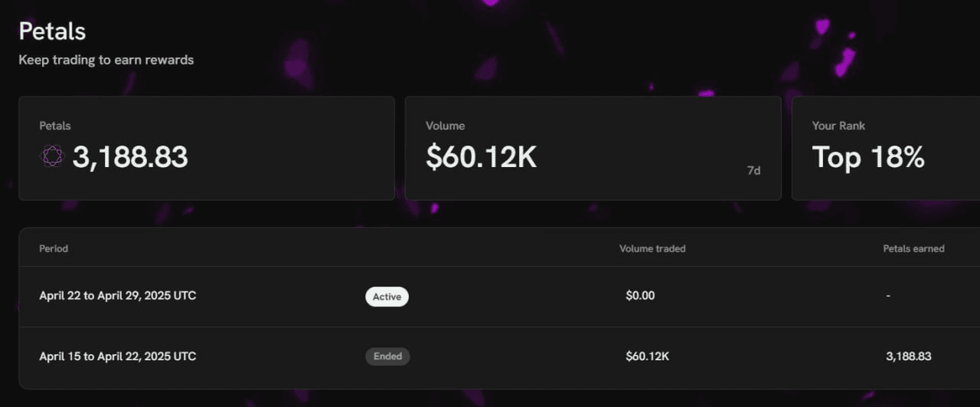Click the Your Rank card label
980x407 pixels.
click(x=838, y=126)
